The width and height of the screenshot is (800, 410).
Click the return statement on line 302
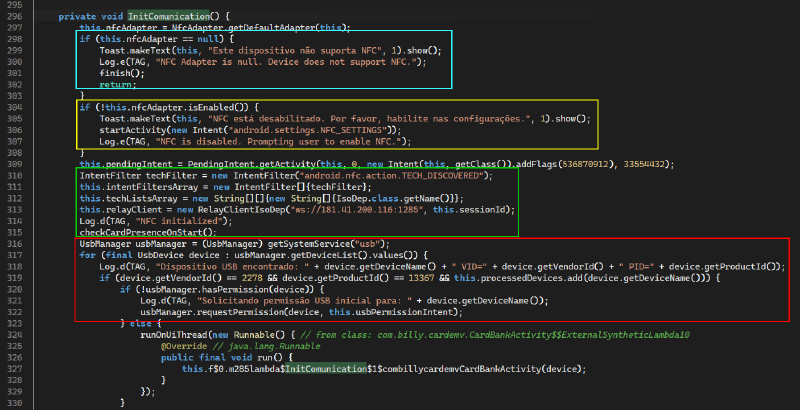pyautogui.click(x=116, y=83)
